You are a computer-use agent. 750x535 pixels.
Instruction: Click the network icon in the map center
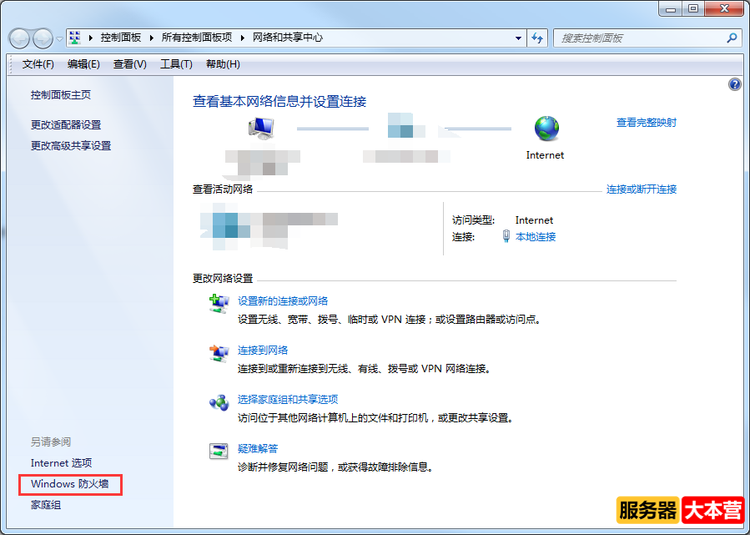(406, 125)
